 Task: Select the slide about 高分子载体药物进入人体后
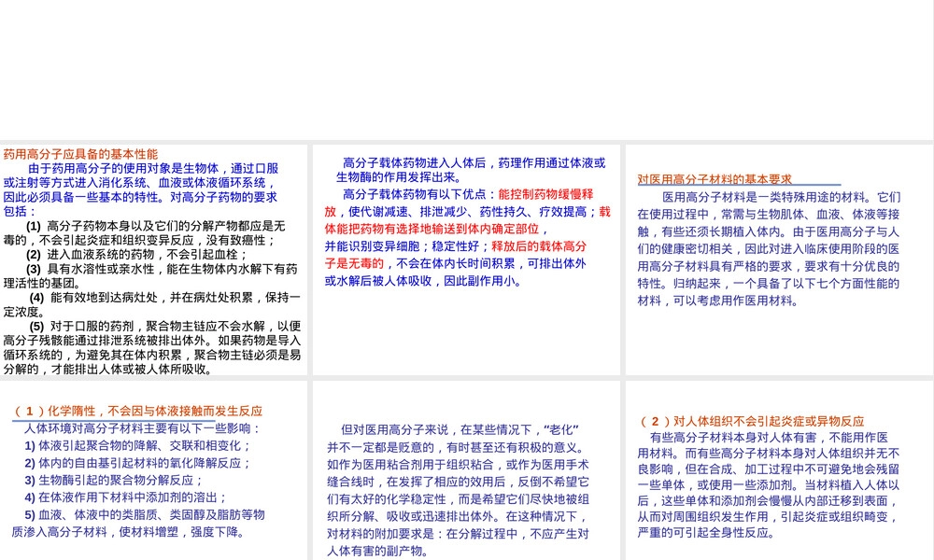tap(466, 260)
